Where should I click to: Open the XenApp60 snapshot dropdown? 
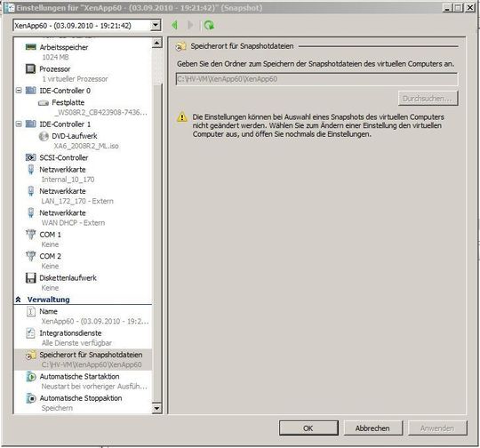156,25
